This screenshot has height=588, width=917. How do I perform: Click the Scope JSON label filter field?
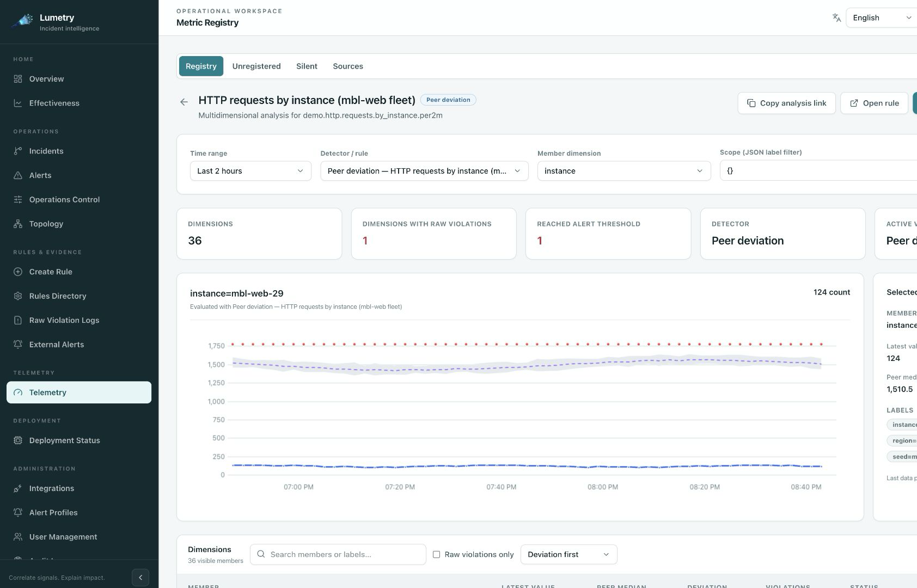[818, 170]
